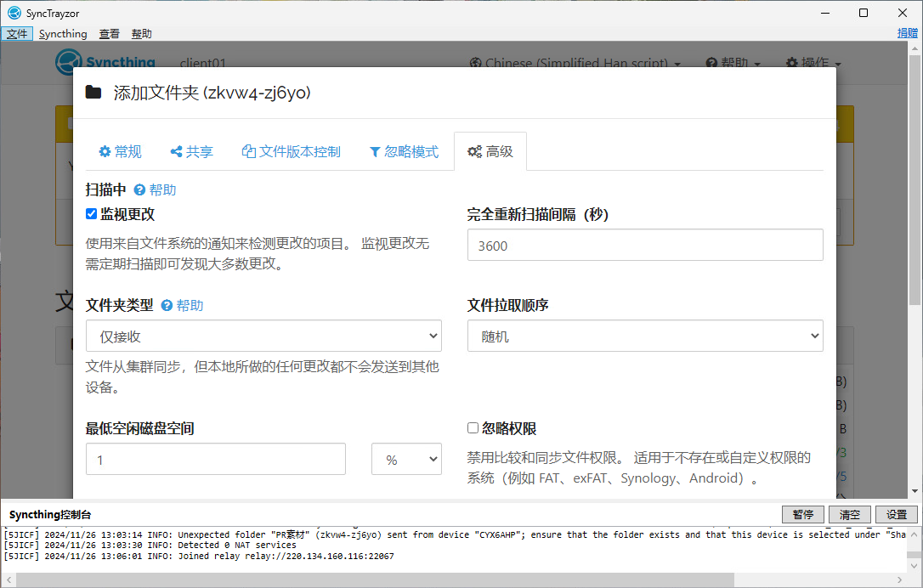This screenshot has width=923, height=588.
Task: Open the 文件 menu
Action: click(17, 33)
